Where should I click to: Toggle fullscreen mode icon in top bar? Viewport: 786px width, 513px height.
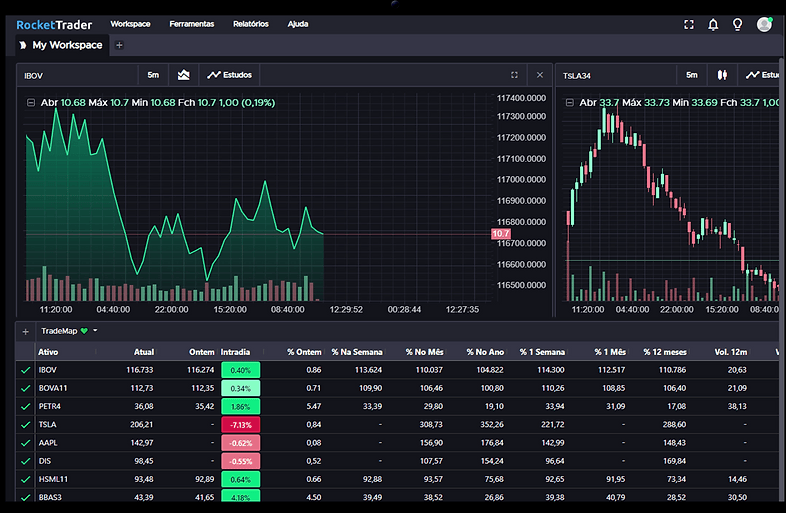(689, 25)
